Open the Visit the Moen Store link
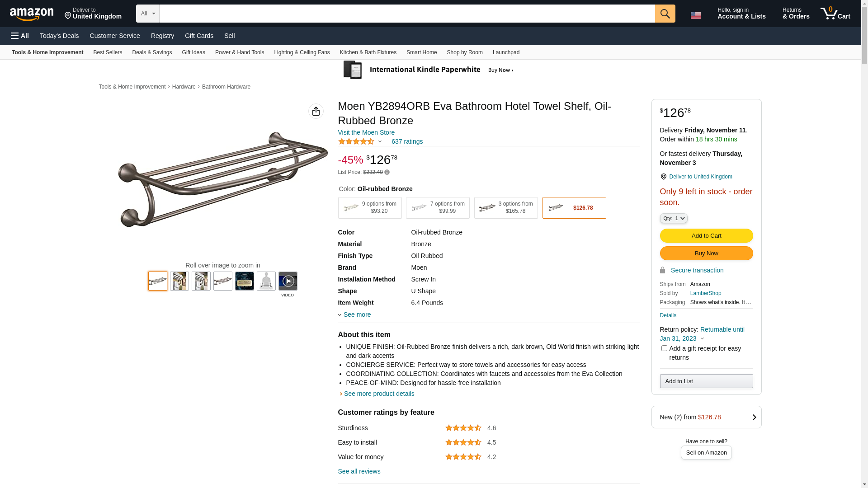 pyautogui.click(x=366, y=132)
